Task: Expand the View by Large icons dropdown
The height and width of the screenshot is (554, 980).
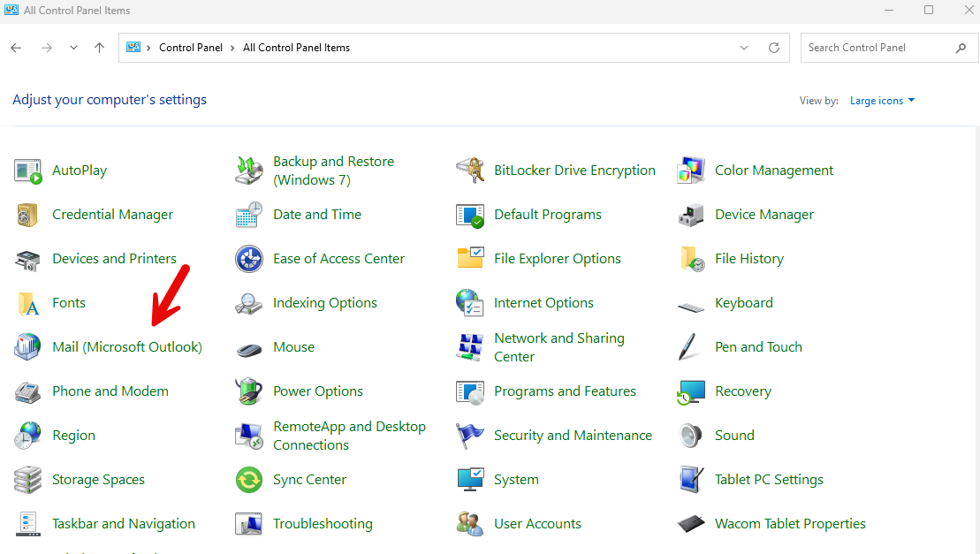Action: [x=882, y=101]
